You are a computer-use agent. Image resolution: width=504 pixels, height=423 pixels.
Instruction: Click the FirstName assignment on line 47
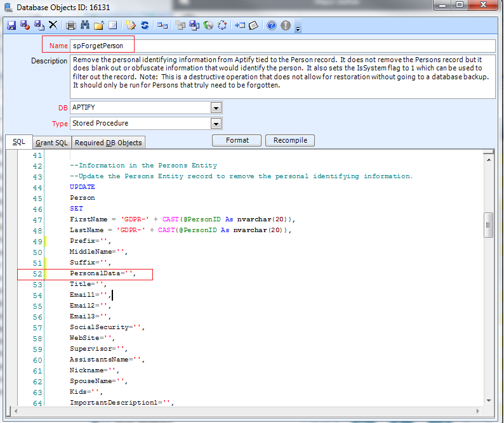pyautogui.click(x=182, y=219)
